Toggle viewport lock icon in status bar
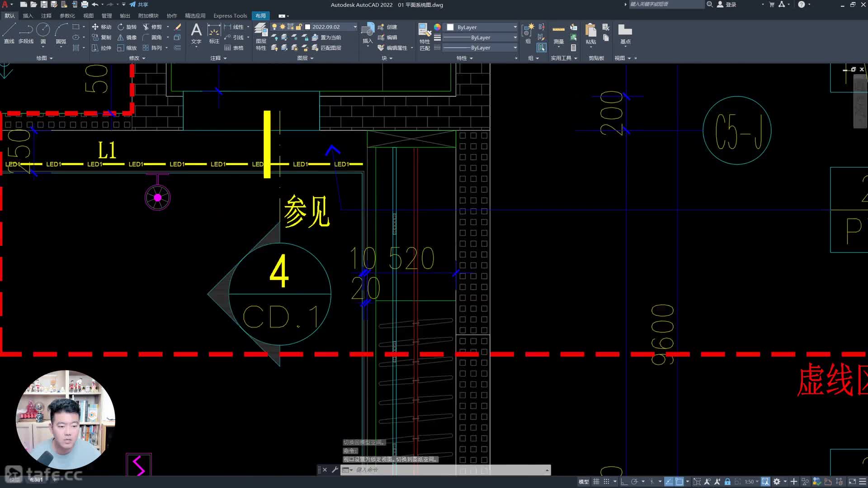The width and height of the screenshot is (868, 488). [727, 482]
